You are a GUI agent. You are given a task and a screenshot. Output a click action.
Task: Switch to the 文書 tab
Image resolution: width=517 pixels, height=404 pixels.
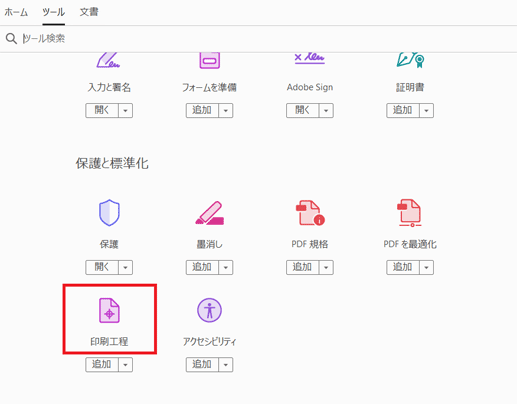89,12
